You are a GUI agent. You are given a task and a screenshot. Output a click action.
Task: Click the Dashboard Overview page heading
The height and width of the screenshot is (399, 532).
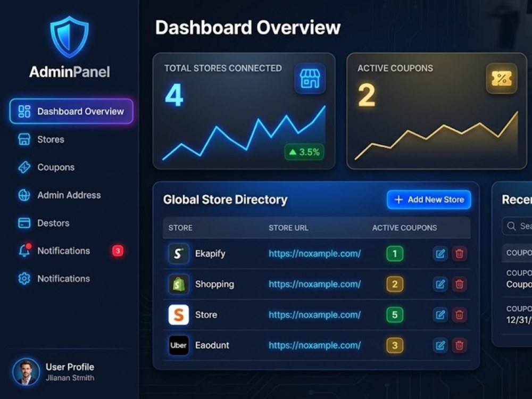click(248, 28)
